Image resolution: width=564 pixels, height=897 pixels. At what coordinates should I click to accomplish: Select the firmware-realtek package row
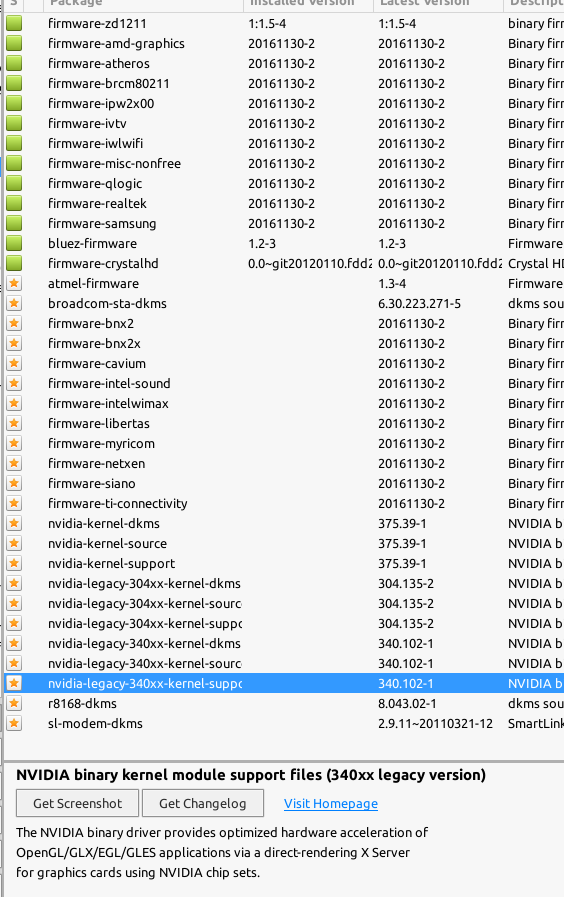tap(284, 203)
